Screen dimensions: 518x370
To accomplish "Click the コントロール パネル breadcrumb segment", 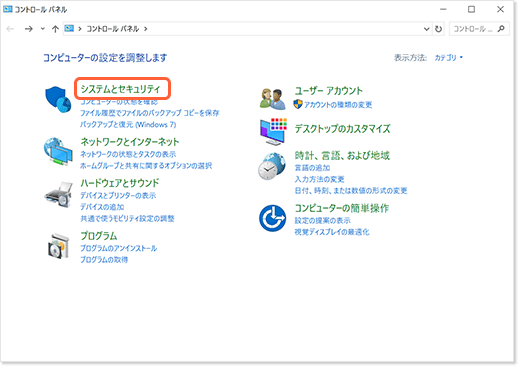I will [113, 29].
